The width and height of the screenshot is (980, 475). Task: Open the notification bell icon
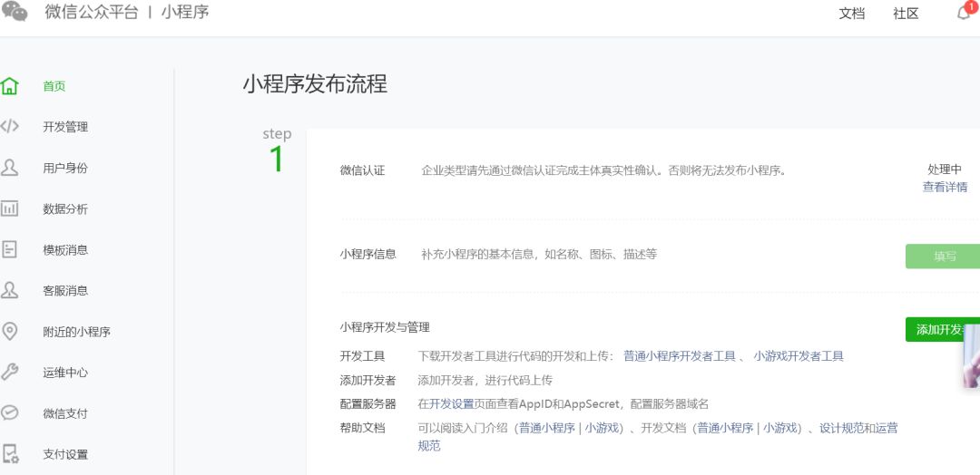964,13
